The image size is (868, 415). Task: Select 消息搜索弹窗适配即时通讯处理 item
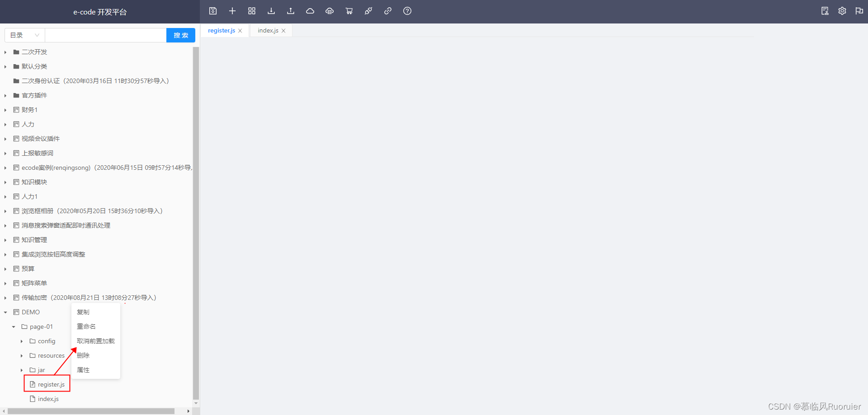66,225
